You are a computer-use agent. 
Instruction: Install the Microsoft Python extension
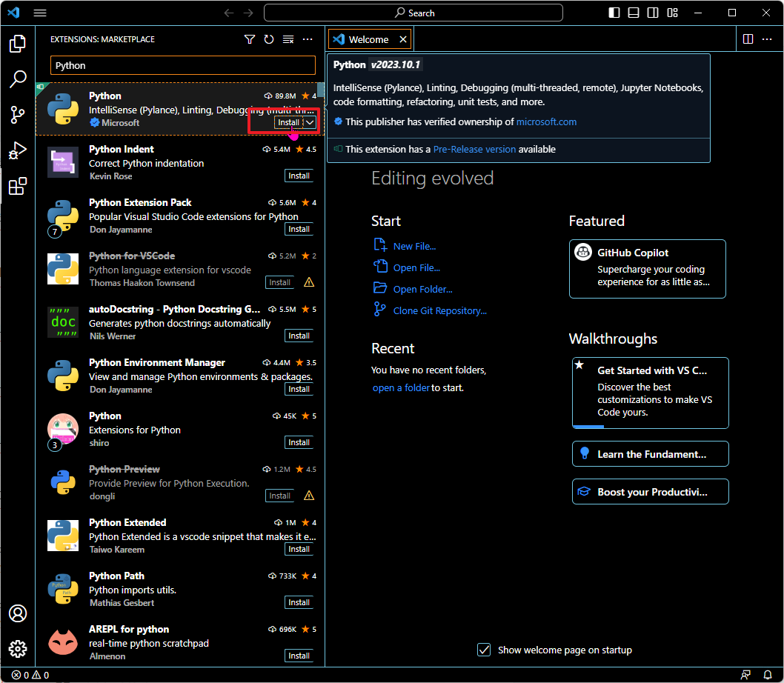pos(288,122)
